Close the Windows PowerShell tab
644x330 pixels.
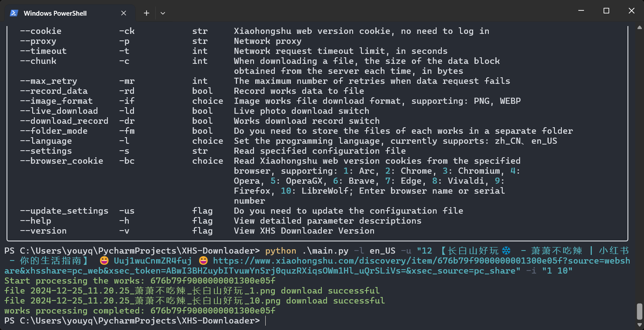click(x=124, y=13)
